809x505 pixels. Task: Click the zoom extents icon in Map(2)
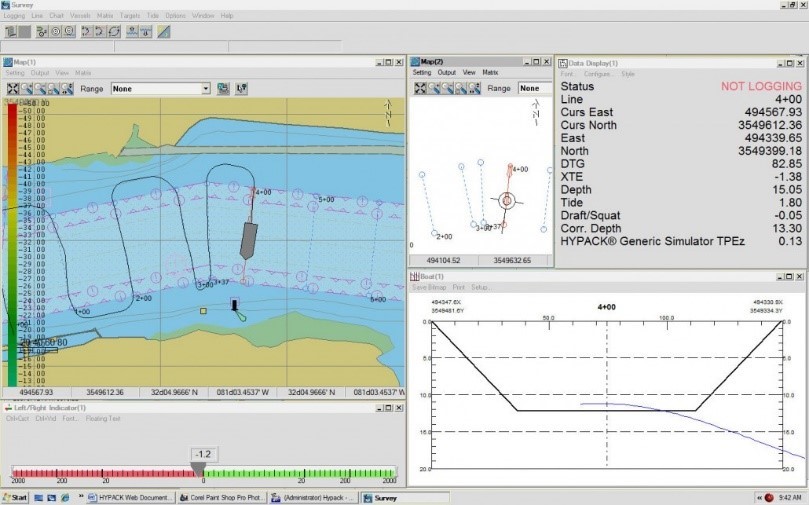(420, 88)
